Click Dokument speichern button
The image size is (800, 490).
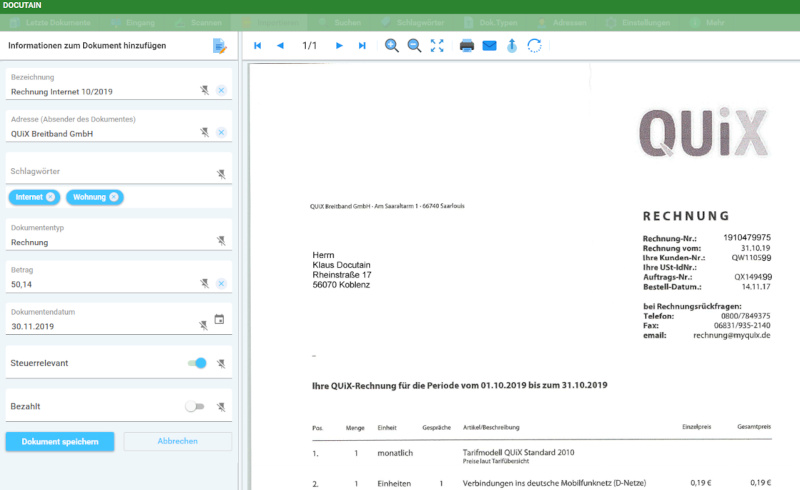pyautogui.click(x=60, y=442)
